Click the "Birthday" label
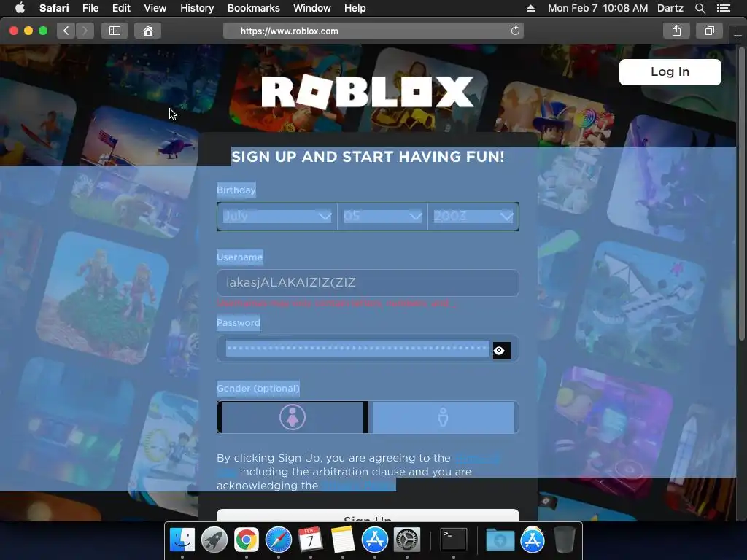747x560 pixels. click(x=236, y=190)
